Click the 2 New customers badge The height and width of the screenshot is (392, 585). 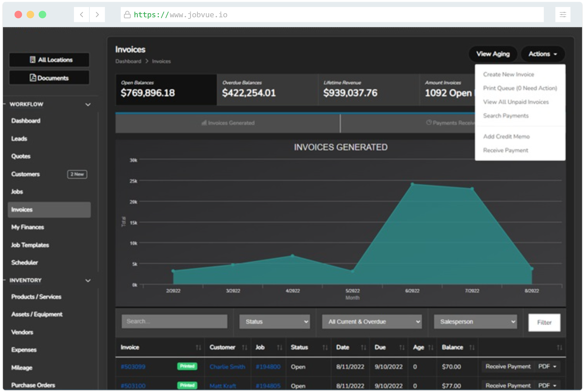coord(77,174)
